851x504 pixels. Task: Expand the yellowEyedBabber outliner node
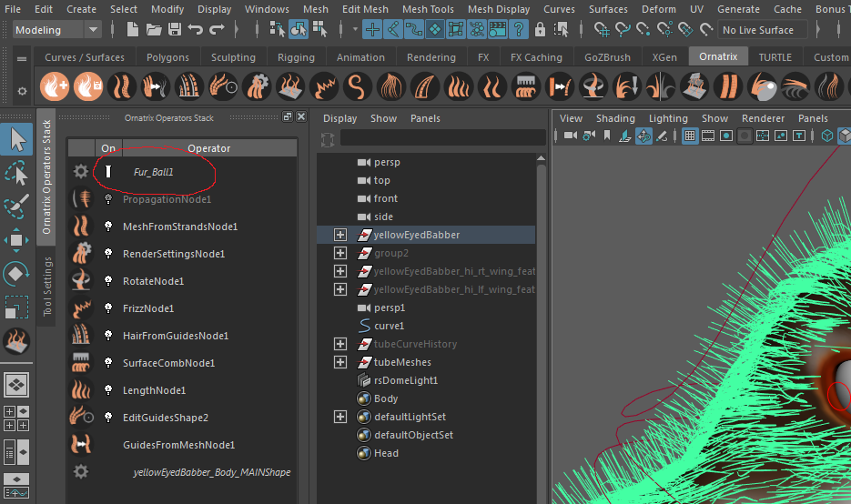(x=340, y=235)
